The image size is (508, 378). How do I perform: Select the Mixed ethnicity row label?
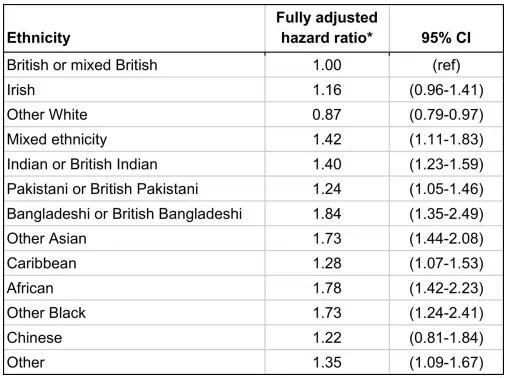coord(57,139)
